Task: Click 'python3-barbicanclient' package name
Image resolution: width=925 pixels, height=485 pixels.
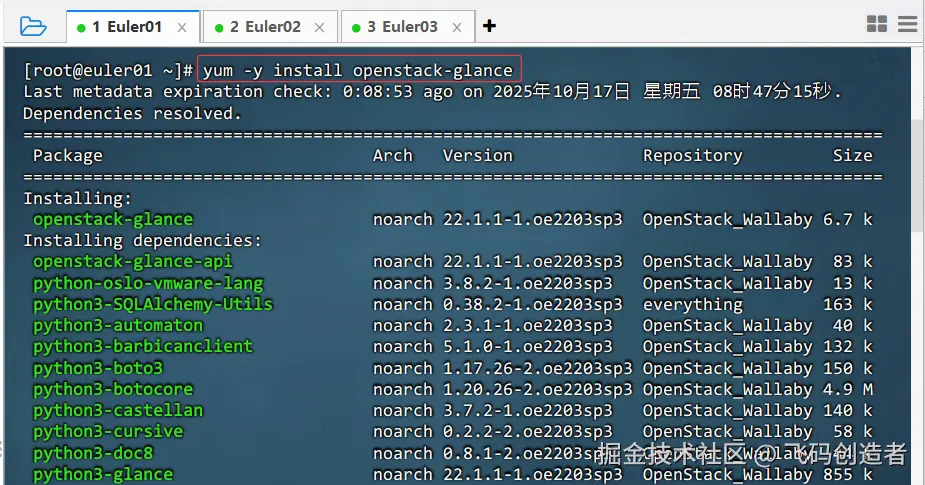Action: coord(143,346)
